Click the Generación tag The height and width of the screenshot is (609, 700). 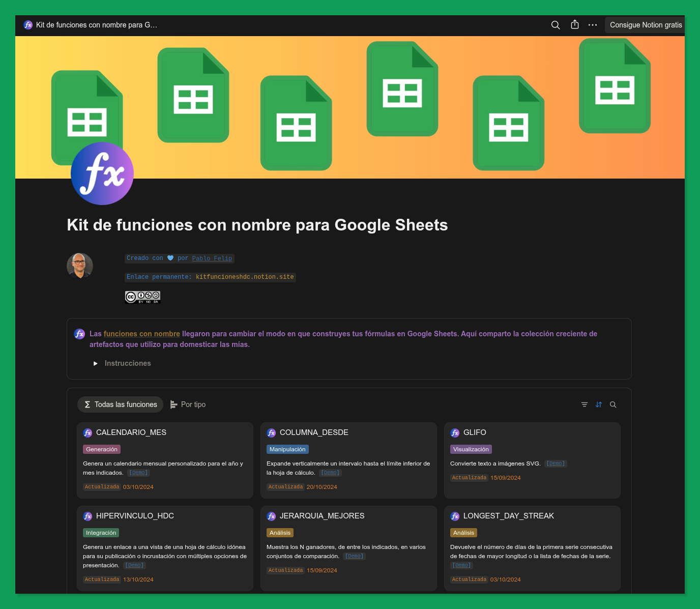coord(102,449)
